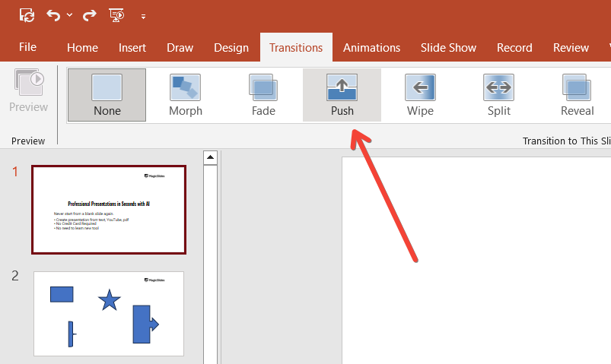Click the Redo arrow icon
Image resolution: width=611 pixels, height=364 pixels.
coord(89,14)
